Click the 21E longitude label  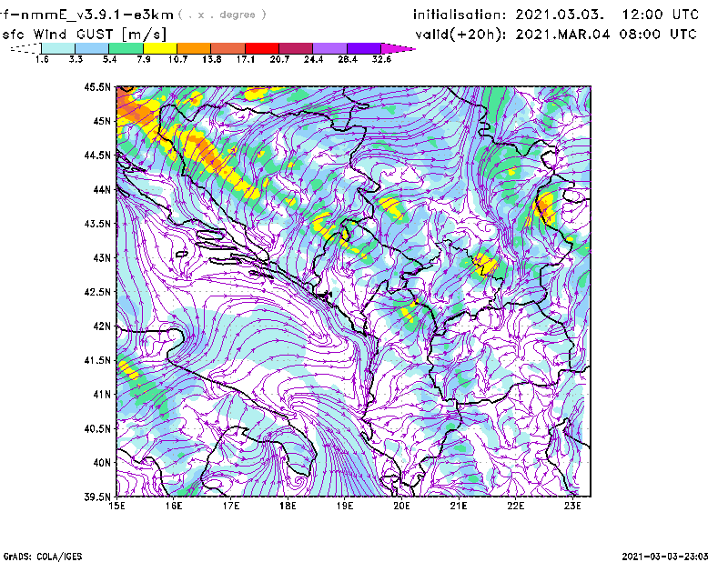click(459, 506)
